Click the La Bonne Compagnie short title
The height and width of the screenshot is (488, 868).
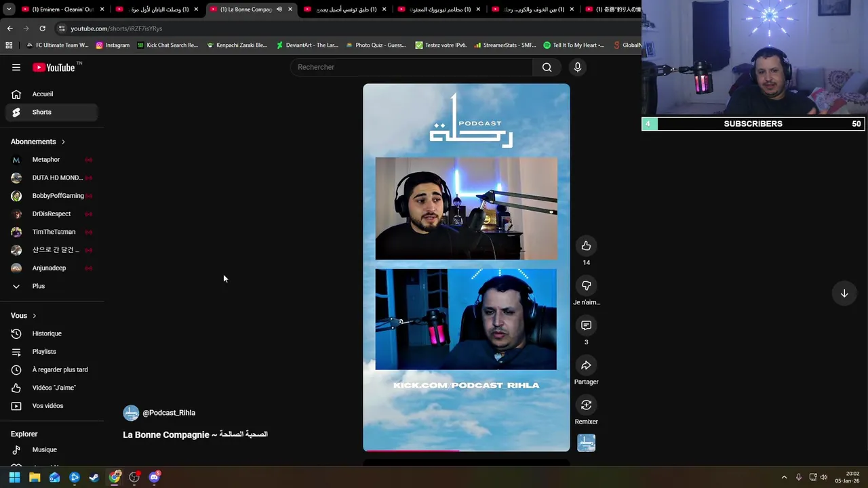[195, 434]
